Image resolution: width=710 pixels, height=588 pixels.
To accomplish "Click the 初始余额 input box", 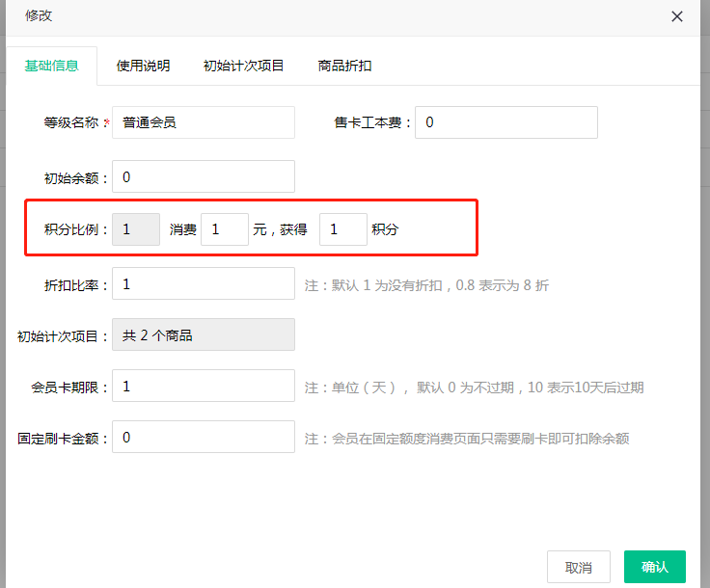I will pyautogui.click(x=203, y=176).
